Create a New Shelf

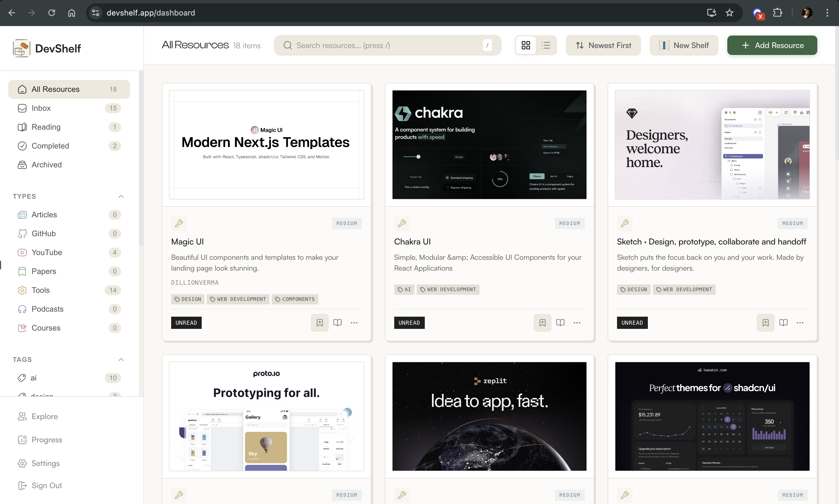point(683,45)
